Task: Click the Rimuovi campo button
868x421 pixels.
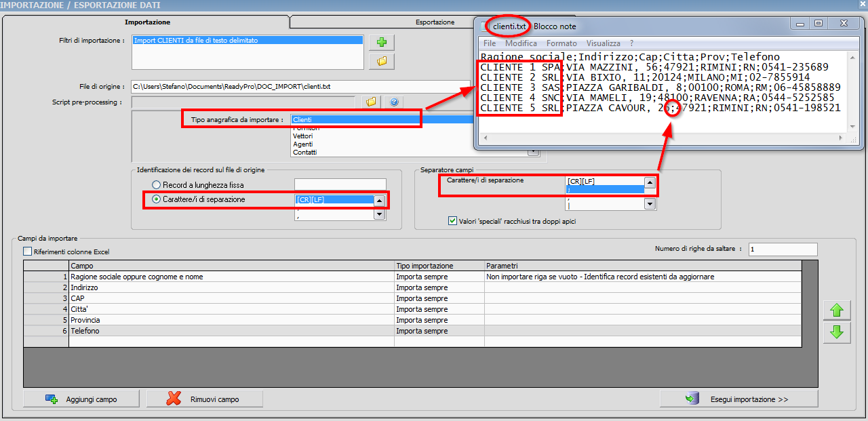Action: pyautogui.click(x=204, y=399)
